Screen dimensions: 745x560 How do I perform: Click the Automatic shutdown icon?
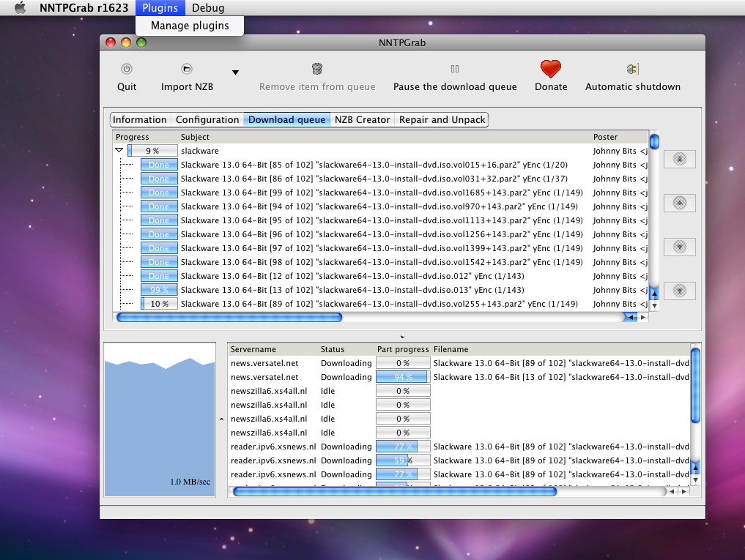632,69
